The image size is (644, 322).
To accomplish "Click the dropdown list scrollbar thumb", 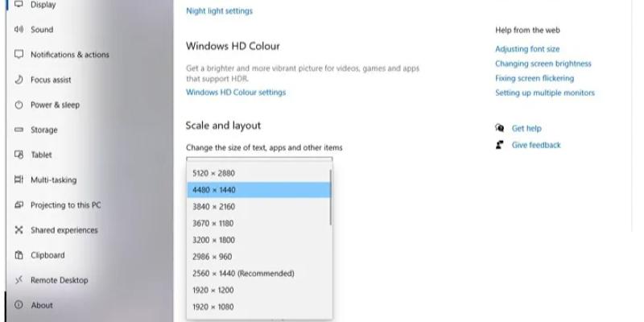I will coord(330,197).
